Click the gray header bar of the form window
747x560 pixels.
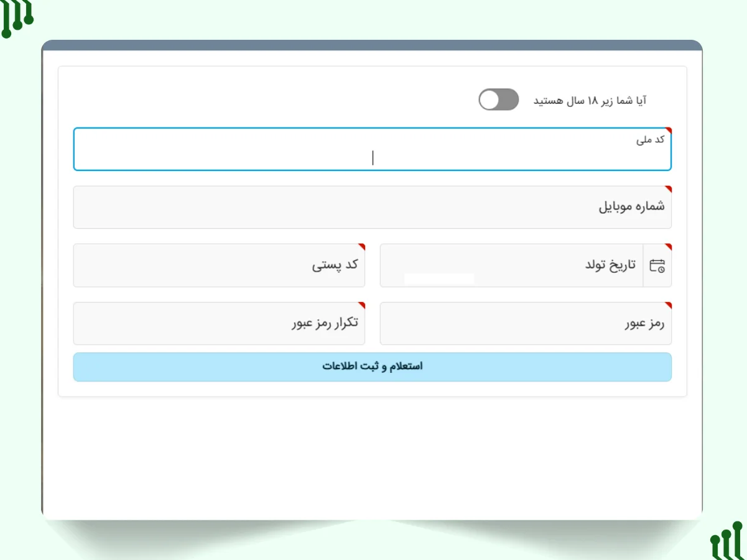click(x=372, y=45)
